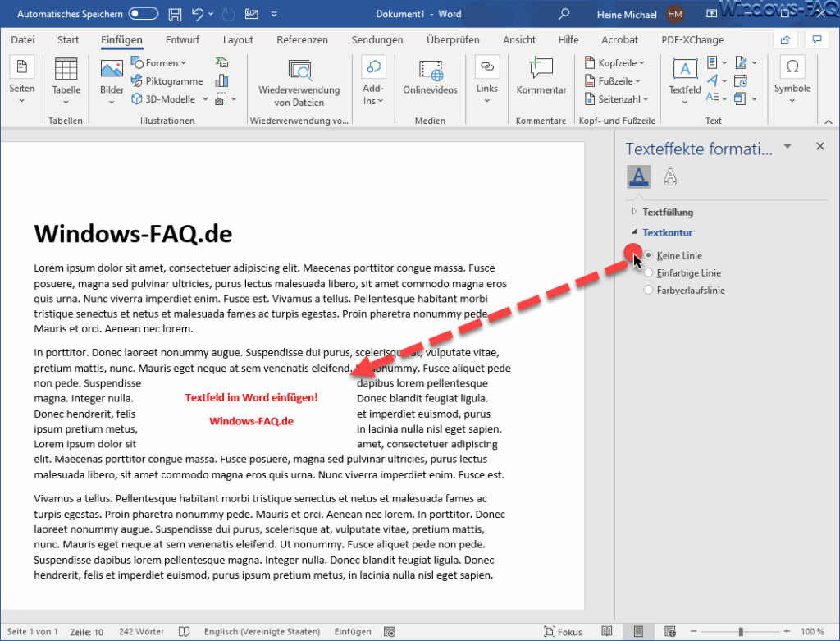The image size is (840, 641).
Task: Open Wiederverwendung von Dateien
Action: click(299, 85)
